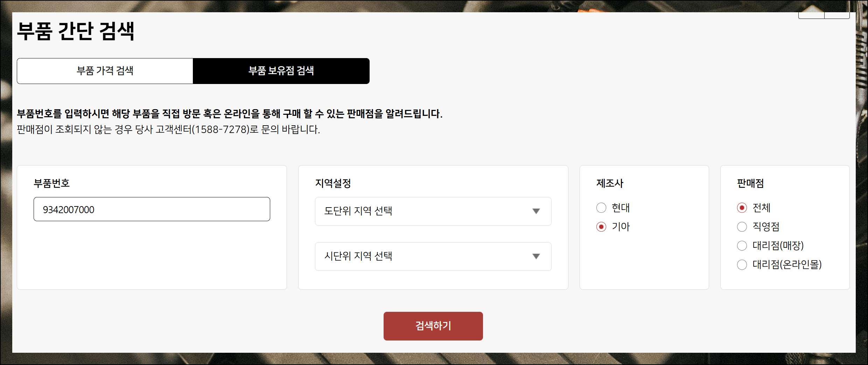868x365 pixels.
Task: Click the red 검색하기 search button
Action: tap(433, 326)
